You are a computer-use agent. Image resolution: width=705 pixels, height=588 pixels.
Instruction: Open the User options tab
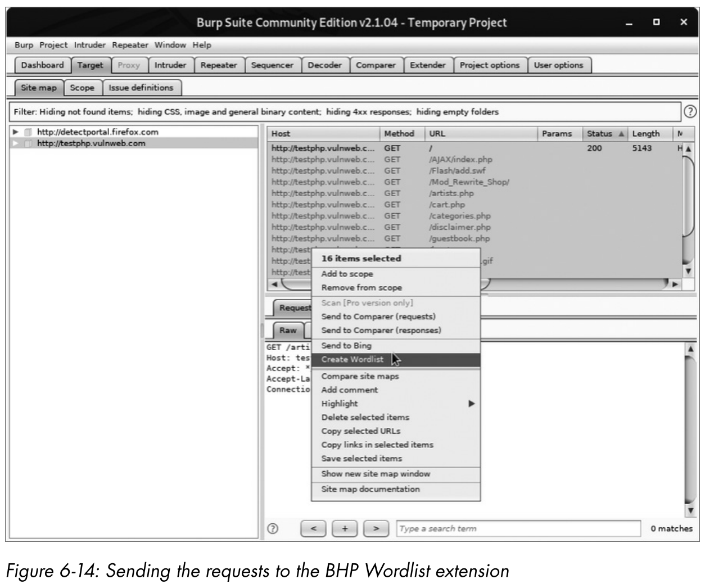pyautogui.click(x=559, y=65)
